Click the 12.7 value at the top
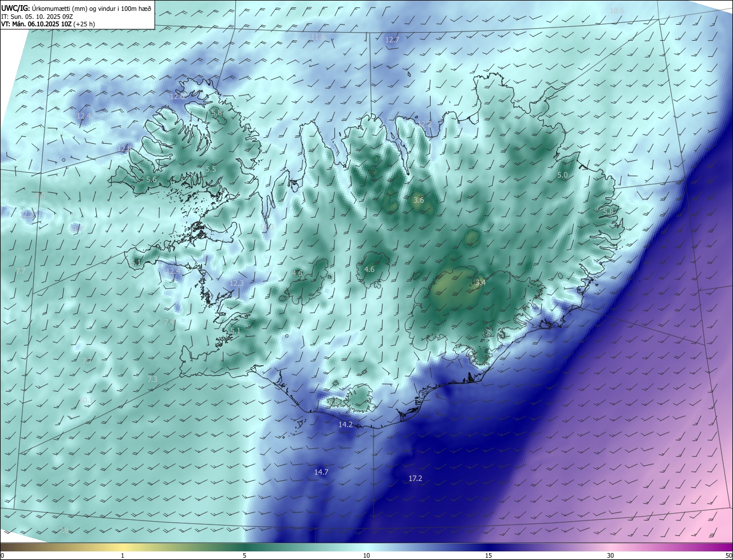Image resolution: width=733 pixels, height=560 pixels. 392,40
